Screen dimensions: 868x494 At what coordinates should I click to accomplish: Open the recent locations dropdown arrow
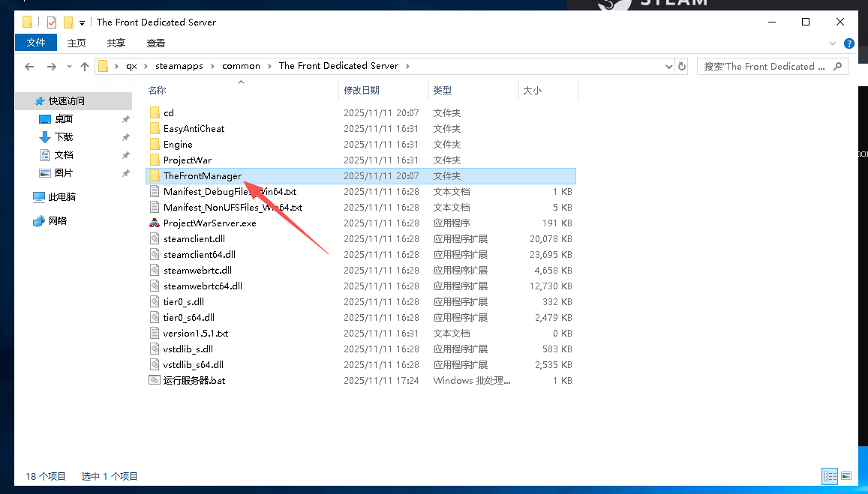click(x=69, y=66)
